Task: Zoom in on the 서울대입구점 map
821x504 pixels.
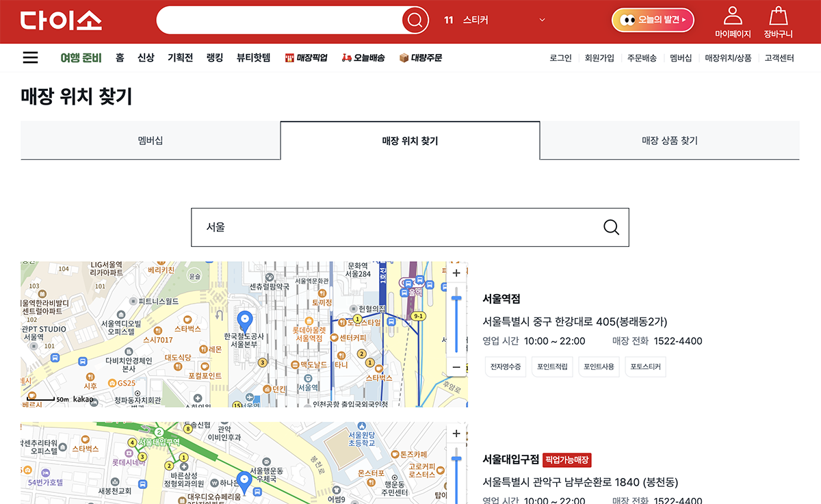Action: (456, 434)
